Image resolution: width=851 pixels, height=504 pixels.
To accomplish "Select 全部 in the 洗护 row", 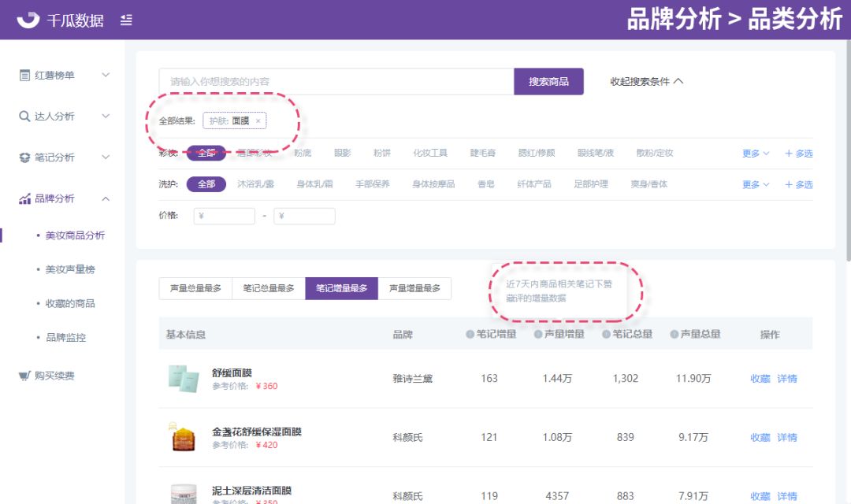I will 206,184.
